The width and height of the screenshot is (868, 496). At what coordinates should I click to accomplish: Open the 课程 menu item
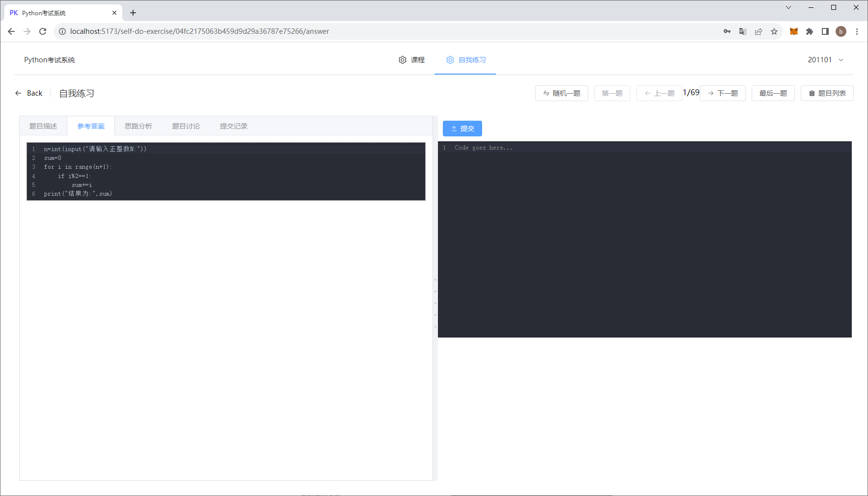[411, 60]
